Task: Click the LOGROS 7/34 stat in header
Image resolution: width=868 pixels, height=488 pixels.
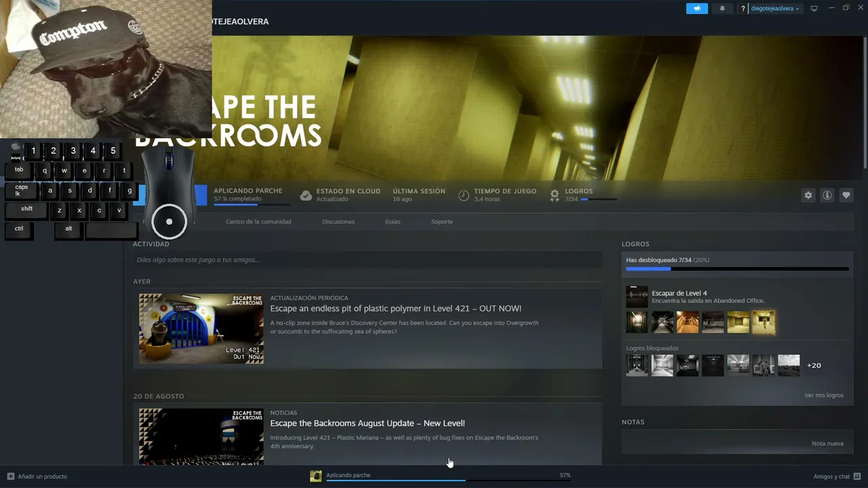Action: [x=579, y=195]
